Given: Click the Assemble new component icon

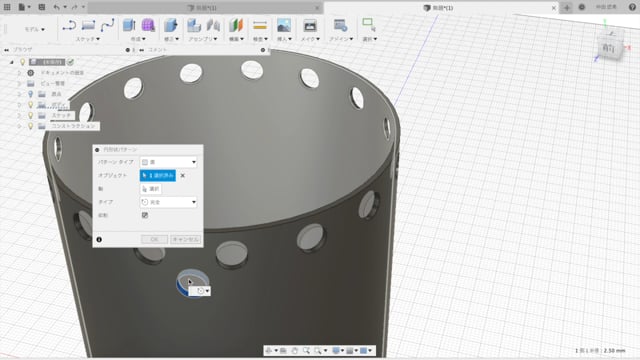Looking at the screenshot, I should pos(194,25).
